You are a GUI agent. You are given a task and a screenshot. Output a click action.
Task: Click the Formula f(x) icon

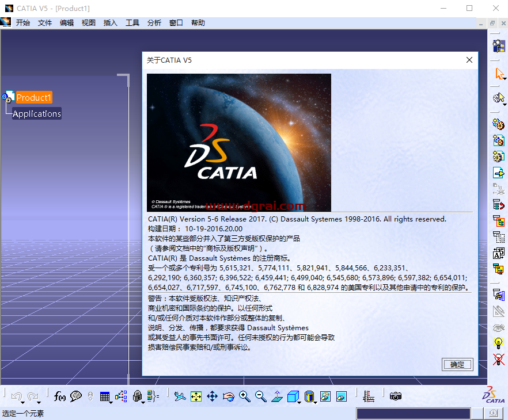[x=60, y=396]
